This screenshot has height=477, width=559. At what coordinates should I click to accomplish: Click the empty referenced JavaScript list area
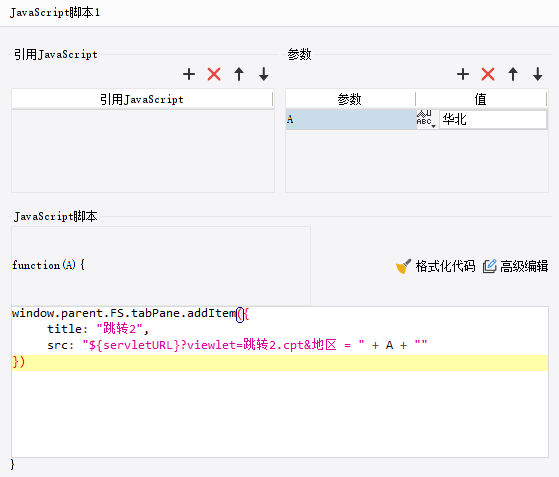143,151
